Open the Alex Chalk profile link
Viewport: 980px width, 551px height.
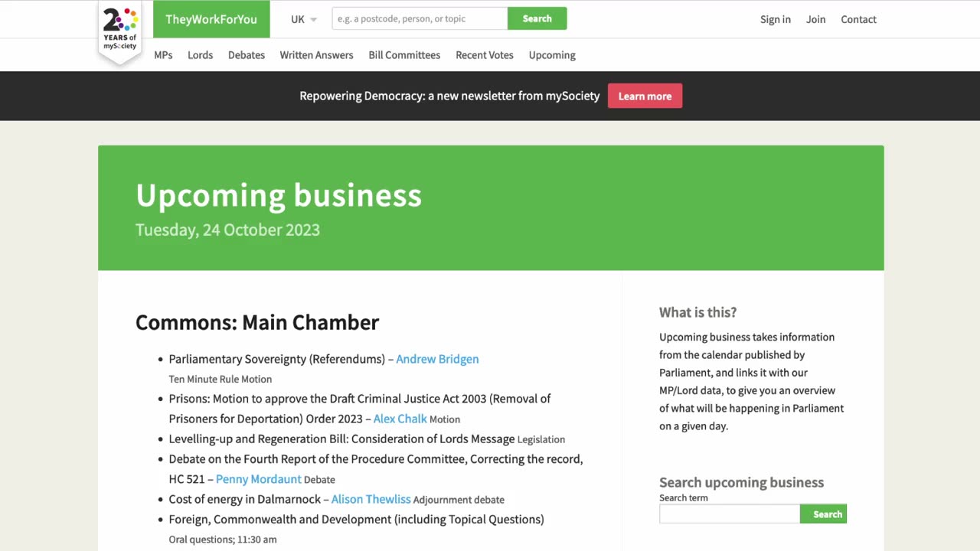[400, 419]
